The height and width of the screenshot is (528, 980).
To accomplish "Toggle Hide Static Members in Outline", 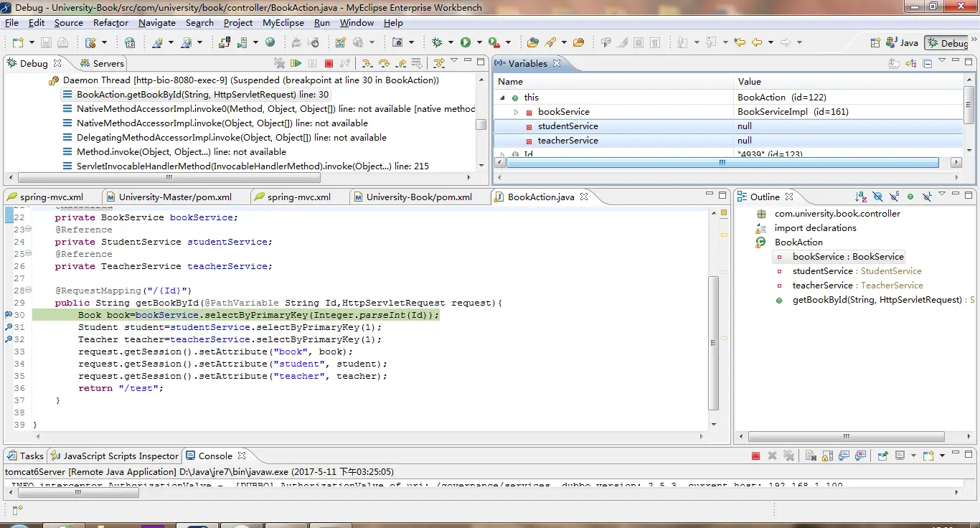I will pos(894,197).
